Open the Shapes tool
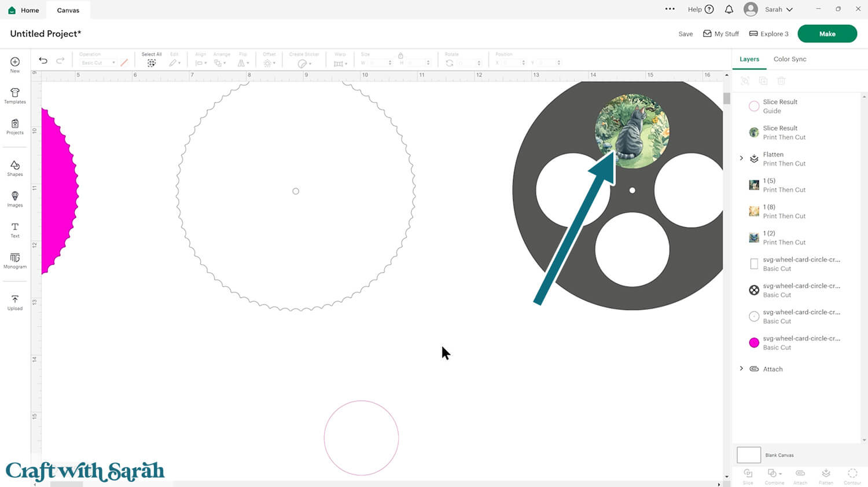868x487 pixels. (x=15, y=165)
